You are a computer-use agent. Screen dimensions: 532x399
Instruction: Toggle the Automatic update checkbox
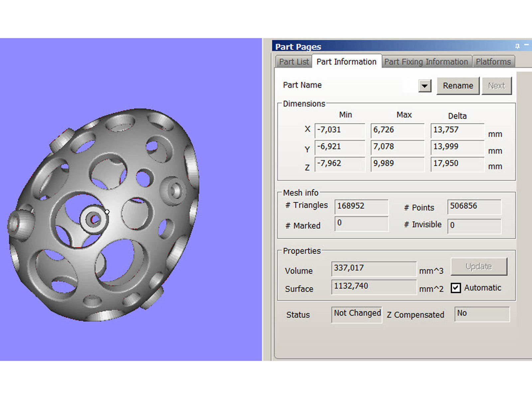click(x=456, y=288)
